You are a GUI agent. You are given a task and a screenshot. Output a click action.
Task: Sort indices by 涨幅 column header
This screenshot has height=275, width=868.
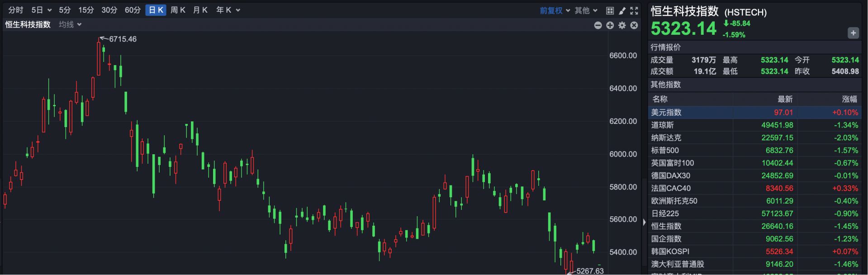pyautogui.click(x=849, y=99)
